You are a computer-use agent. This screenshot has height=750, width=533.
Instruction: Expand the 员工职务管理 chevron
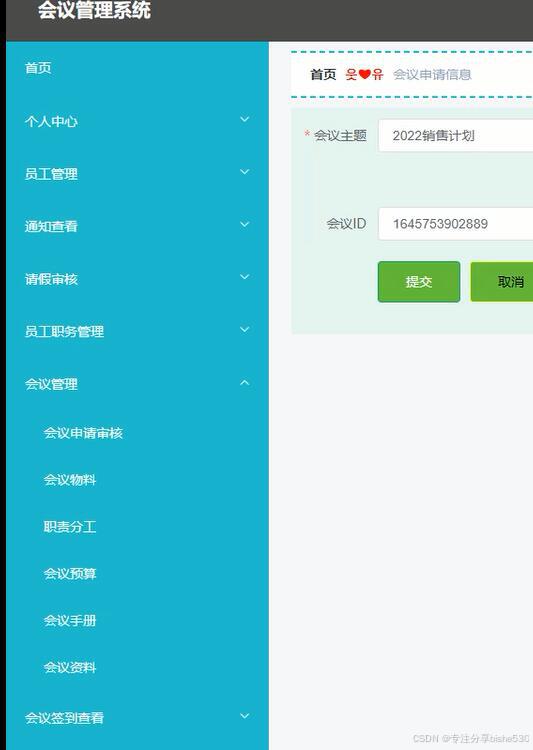244,330
